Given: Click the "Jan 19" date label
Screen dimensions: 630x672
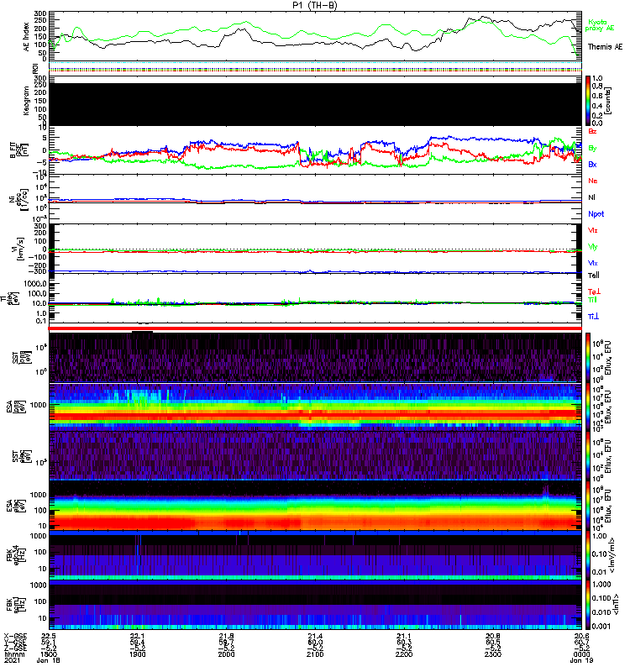Looking at the screenshot, I should click(581, 660).
